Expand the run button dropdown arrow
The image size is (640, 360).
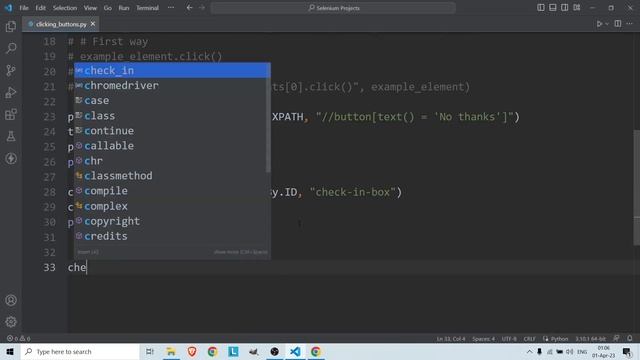[607, 24]
